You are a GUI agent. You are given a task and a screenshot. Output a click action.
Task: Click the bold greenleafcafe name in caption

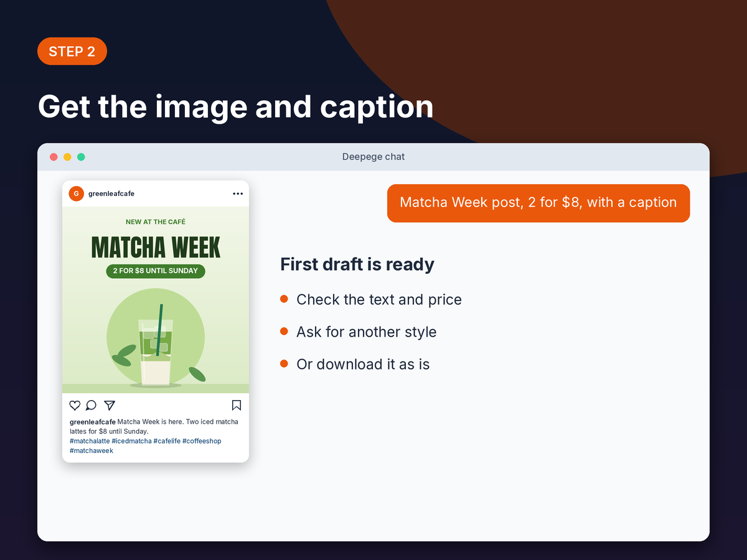(93, 422)
